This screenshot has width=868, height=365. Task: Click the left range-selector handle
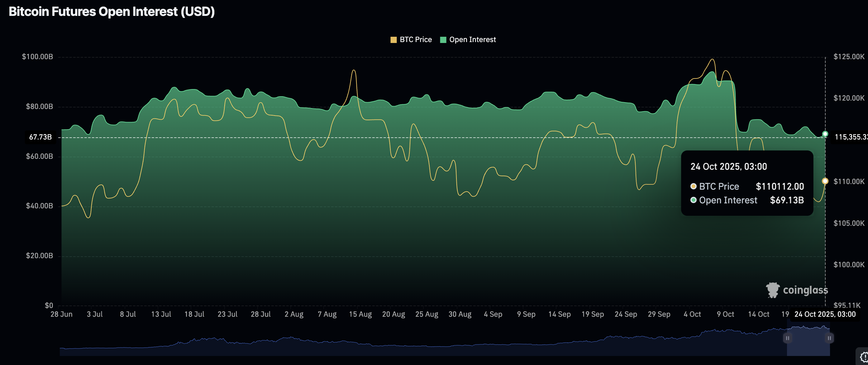pos(788,338)
